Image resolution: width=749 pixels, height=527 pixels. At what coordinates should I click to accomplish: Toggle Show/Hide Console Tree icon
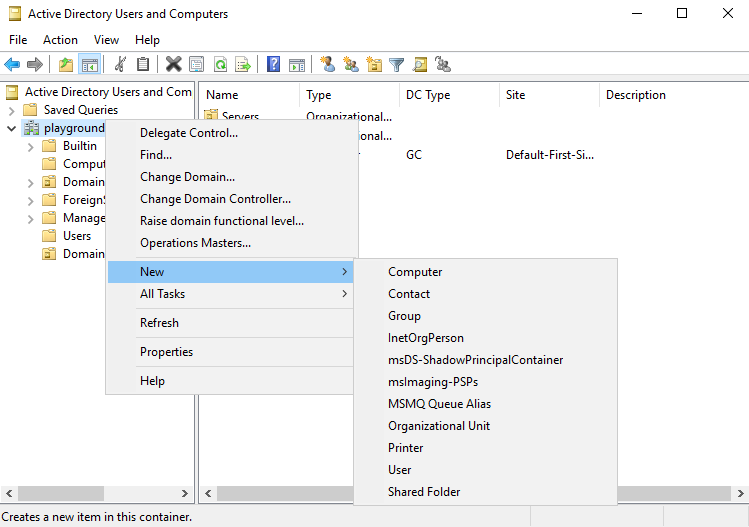tap(89, 64)
